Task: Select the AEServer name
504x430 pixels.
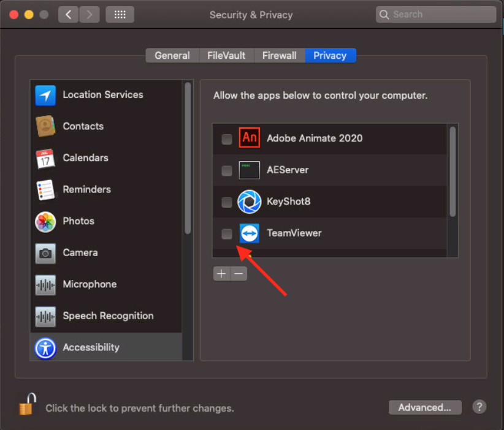Action: coord(288,170)
